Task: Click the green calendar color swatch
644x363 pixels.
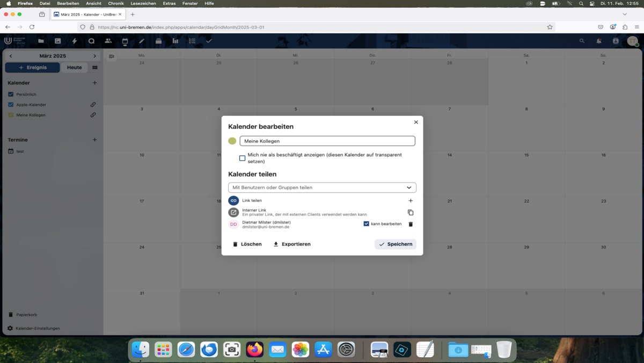Action: (x=232, y=141)
